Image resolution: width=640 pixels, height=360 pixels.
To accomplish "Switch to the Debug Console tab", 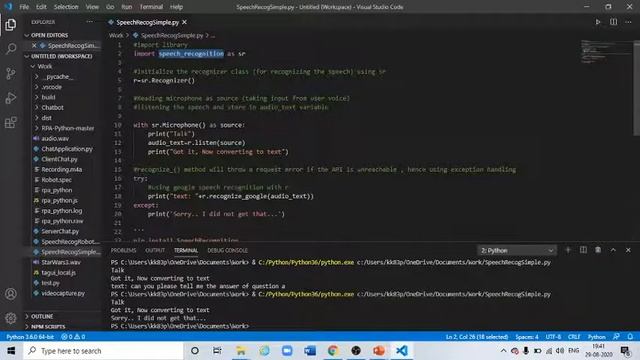I will coord(227,250).
